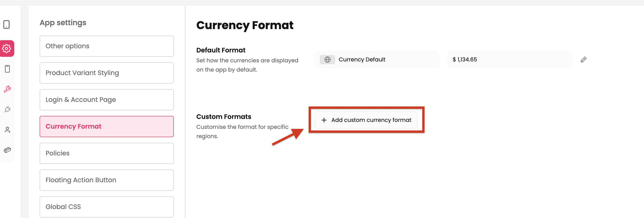Viewport: 644px width, 218px height.
Task: Open the settings gear icon in sidebar
Action: click(x=7, y=48)
